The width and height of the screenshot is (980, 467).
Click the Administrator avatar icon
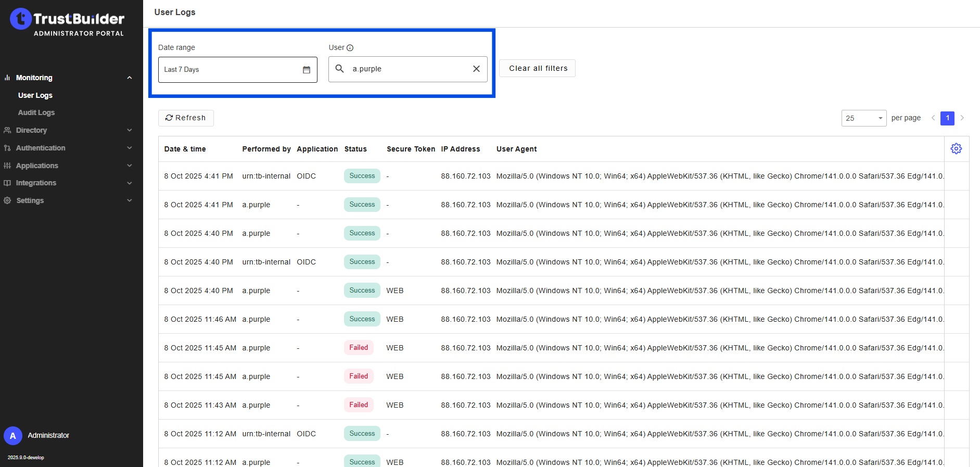click(x=13, y=436)
